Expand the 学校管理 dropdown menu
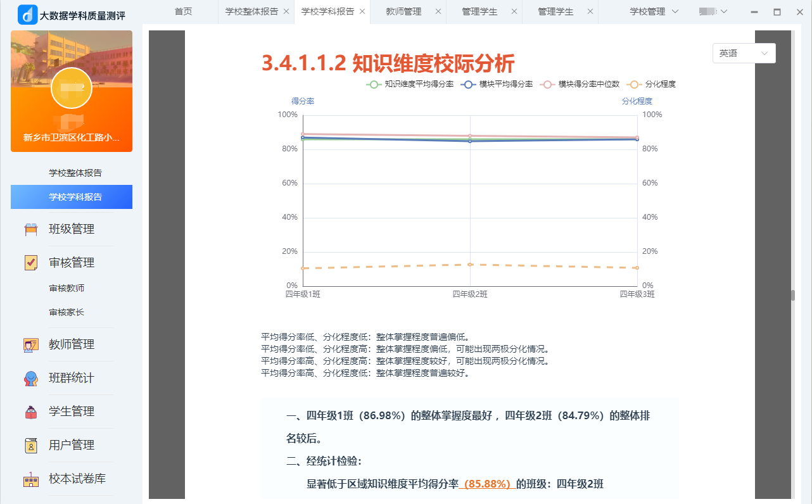This screenshot has width=812, height=504. pos(654,11)
